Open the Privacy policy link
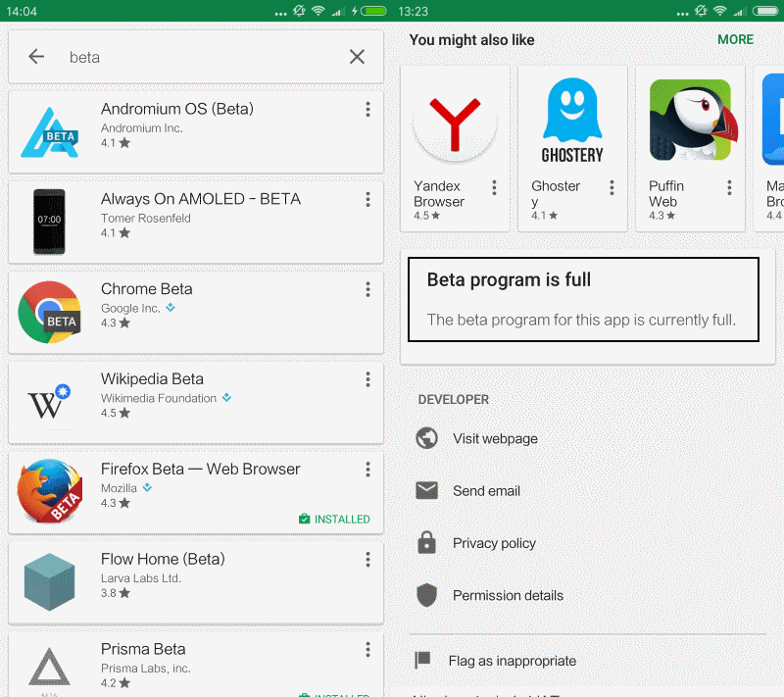Image resolution: width=784 pixels, height=697 pixels. [x=494, y=543]
